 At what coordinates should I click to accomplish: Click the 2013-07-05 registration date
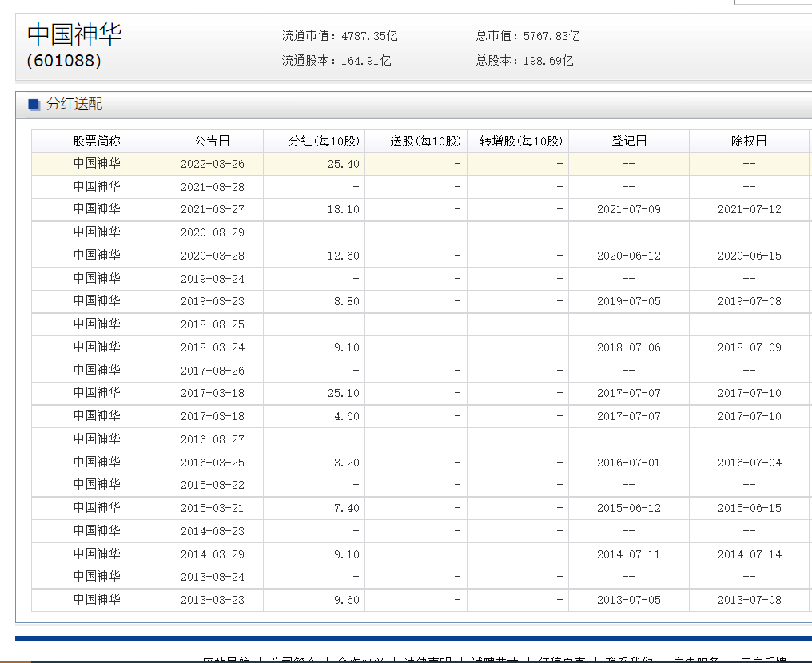[629, 600]
